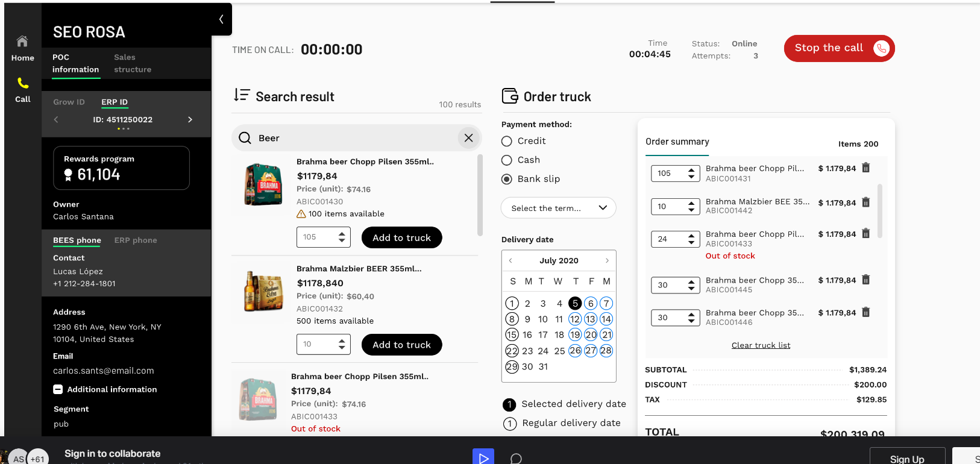The image size is (980, 464).
Task: Switch to Sales structure tab
Action: pos(133,63)
